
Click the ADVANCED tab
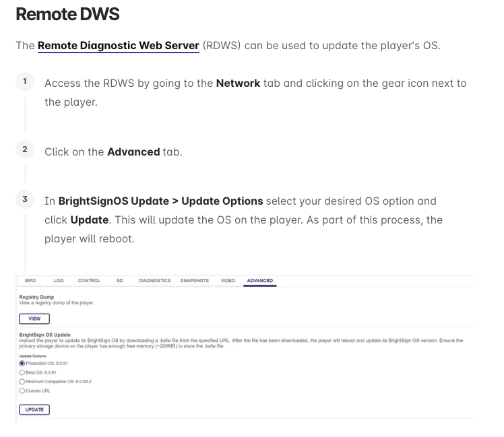click(x=259, y=281)
